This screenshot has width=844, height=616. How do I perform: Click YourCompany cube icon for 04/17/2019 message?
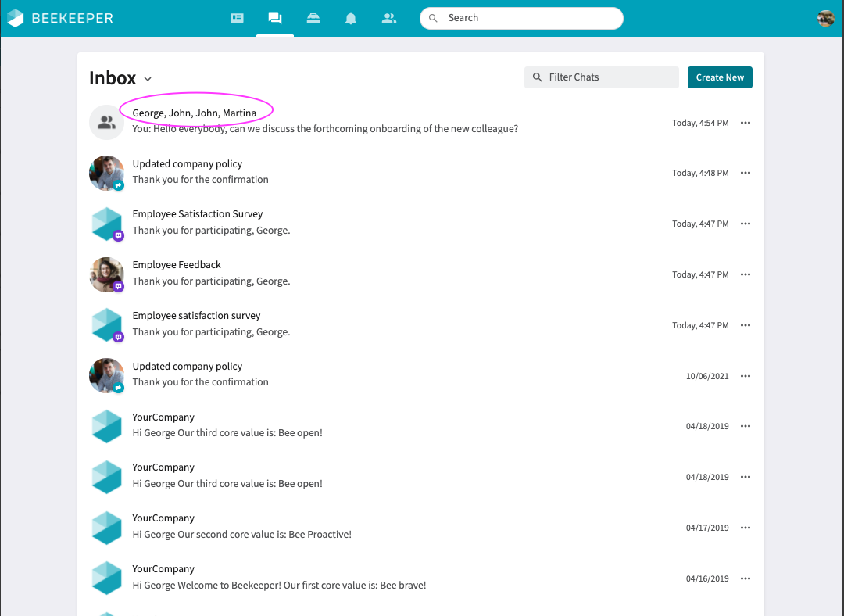tap(106, 528)
